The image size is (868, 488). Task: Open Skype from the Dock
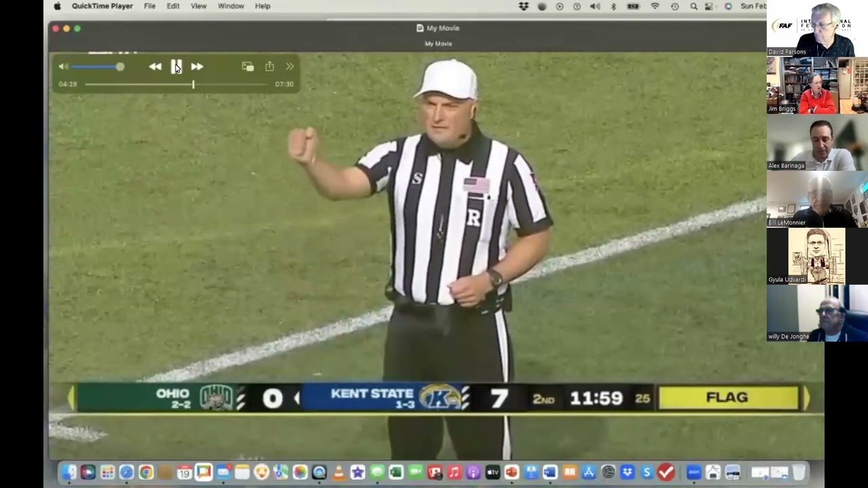click(x=647, y=472)
